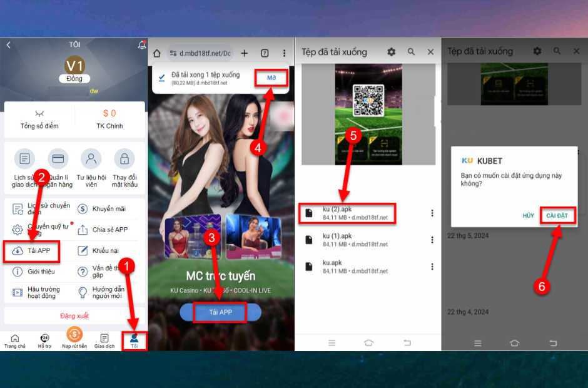
Task: Open Hậu trường hoạt động entry
Action: pos(36,292)
